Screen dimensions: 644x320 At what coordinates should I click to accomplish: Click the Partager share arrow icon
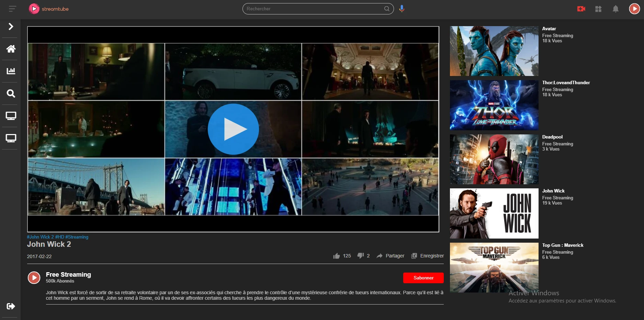point(379,256)
